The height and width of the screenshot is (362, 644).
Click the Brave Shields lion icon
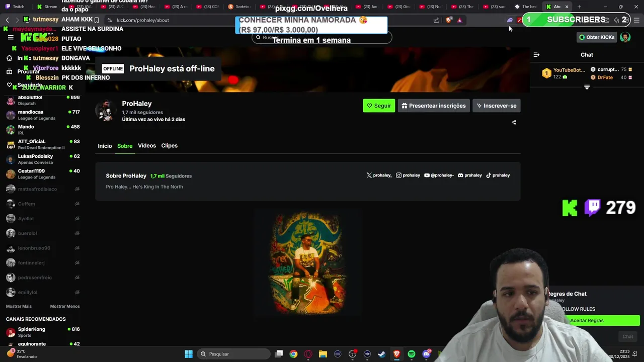(449, 20)
